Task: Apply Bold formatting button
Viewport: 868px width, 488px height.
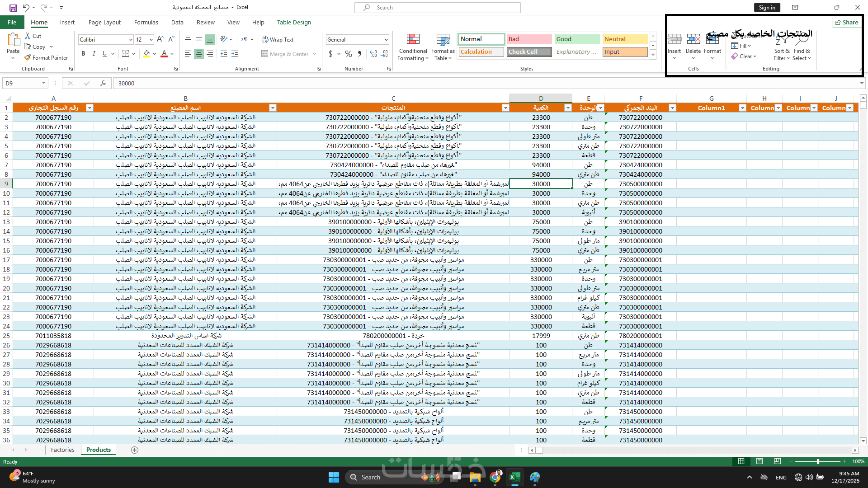Action: pos(83,54)
